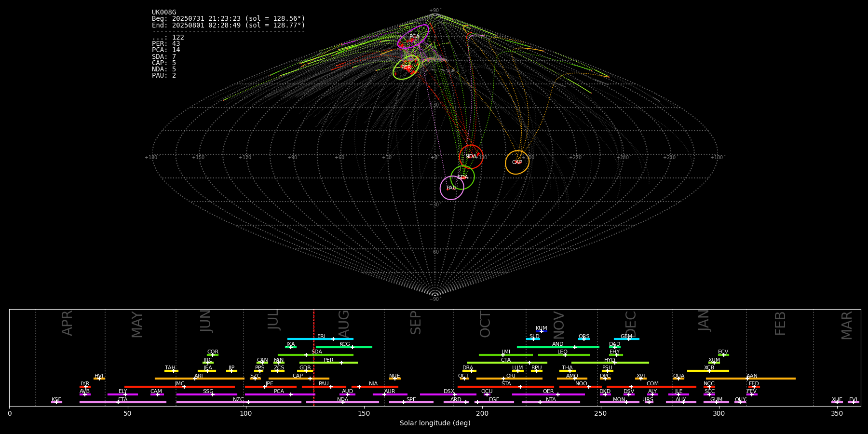Click the SPE pink shower bar
The width and height of the screenshot is (868, 434).
coord(411,402)
